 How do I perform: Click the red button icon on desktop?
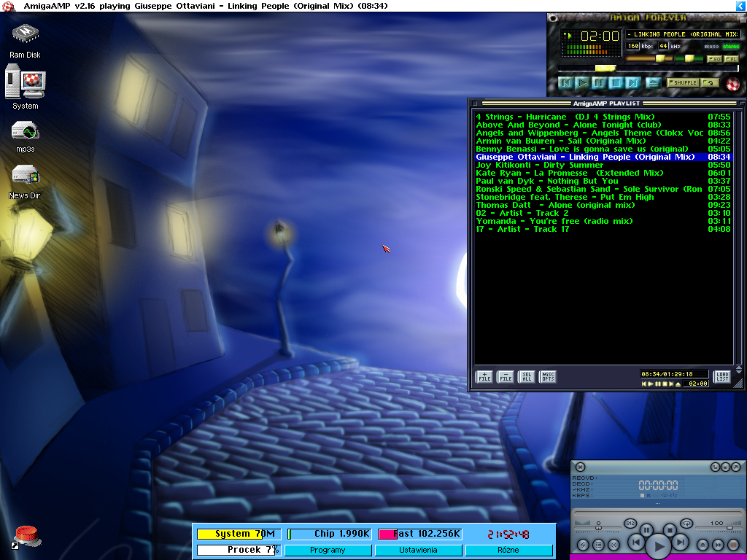pyautogui.click(x=26, y=537)
